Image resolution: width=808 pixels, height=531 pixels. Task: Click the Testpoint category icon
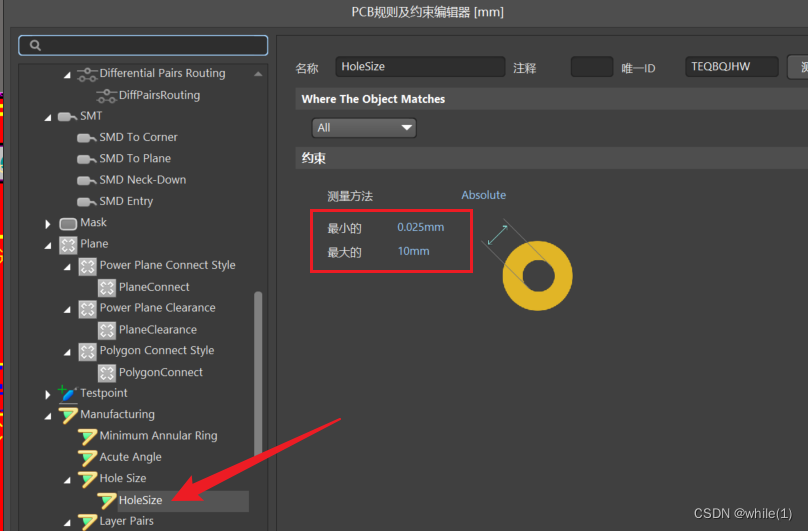click(x=68, y=393)
